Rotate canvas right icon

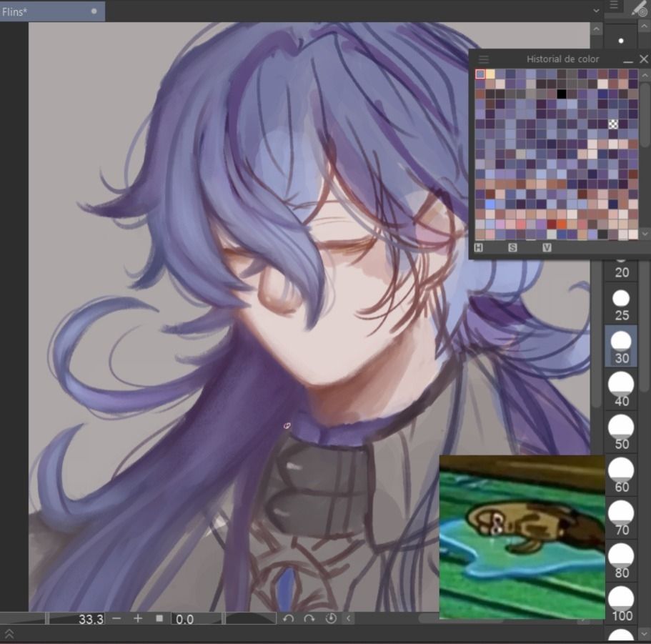pyautogui.click(x=309, y=619)
